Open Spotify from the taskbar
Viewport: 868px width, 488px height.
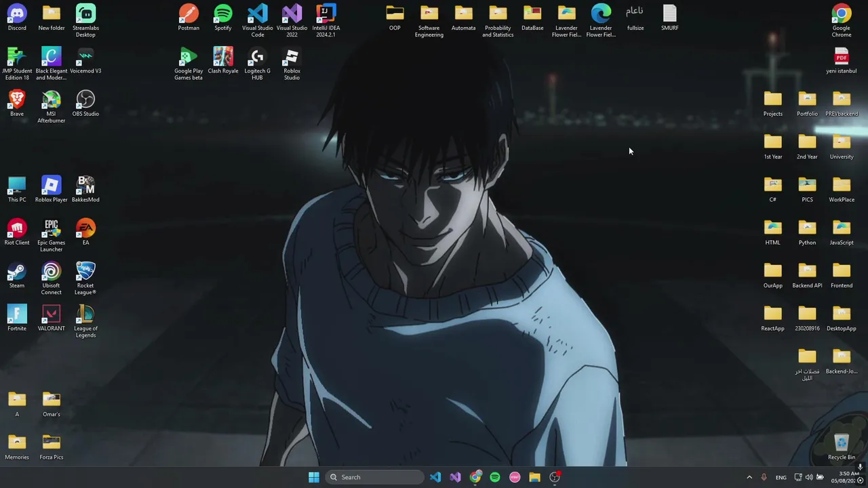495,477
